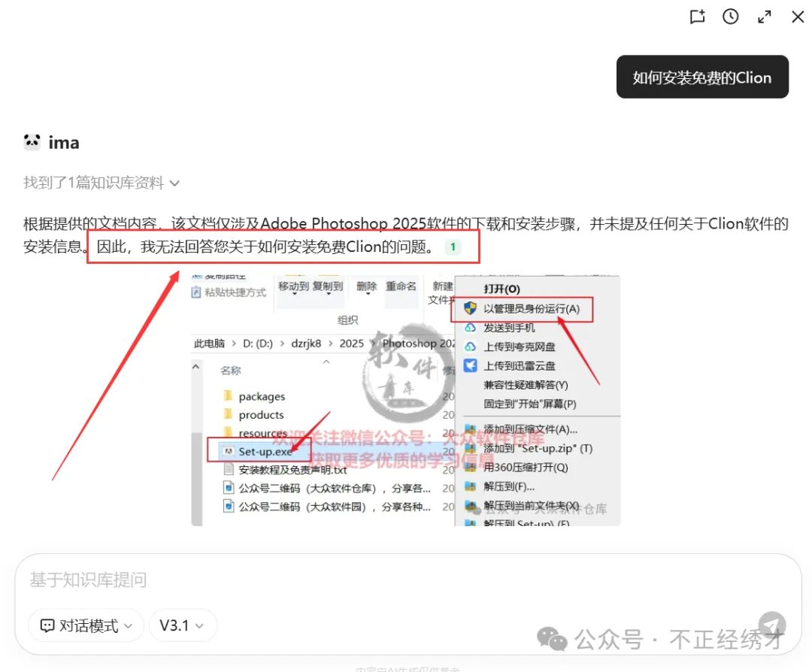The height and width of the screenshot is (672, 812).
Task: Choose 添加到 "Set-up.zip" (T) entry
Action: pyautogui.click(x=538, y=448)
